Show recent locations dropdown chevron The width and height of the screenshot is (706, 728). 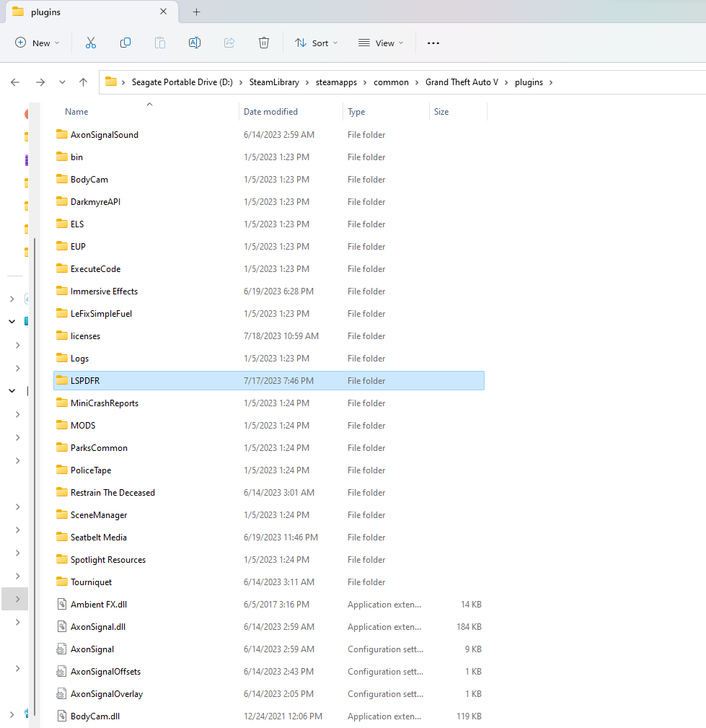pos(63,82)
